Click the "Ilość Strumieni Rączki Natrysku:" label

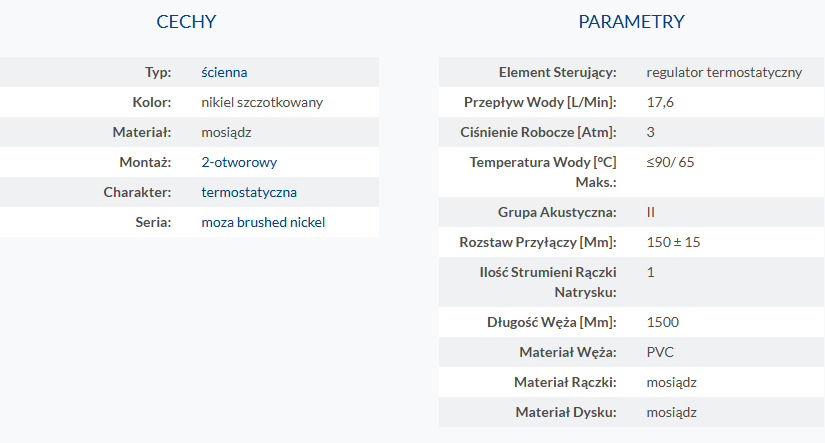548,282
